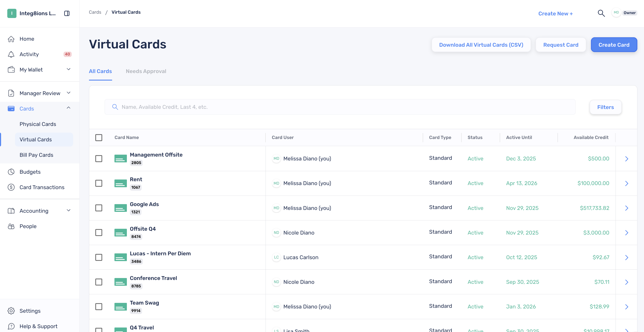The image size is (644, 332).
Task: Click Active Until column header
Action: (x=519, y=137)
